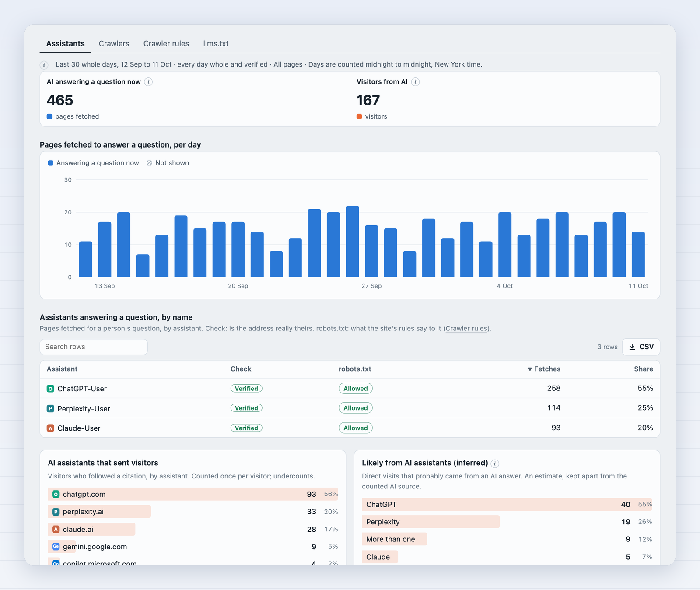Image resolution: width=700 pixels, height=590 pixels.
Task: Open the info icon beside date range note
Action: (44, 65)
